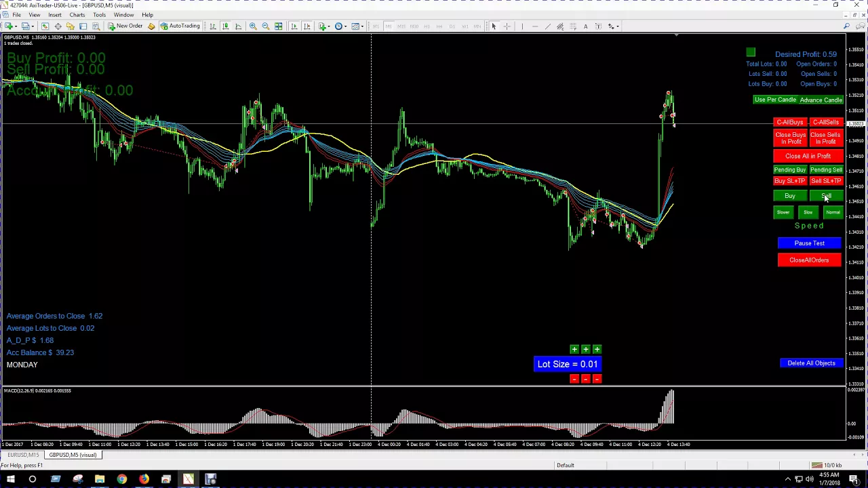This screenshot has height=488, width=868.
Task: Toggle the AutoTrading button
Action: (180, 26)
